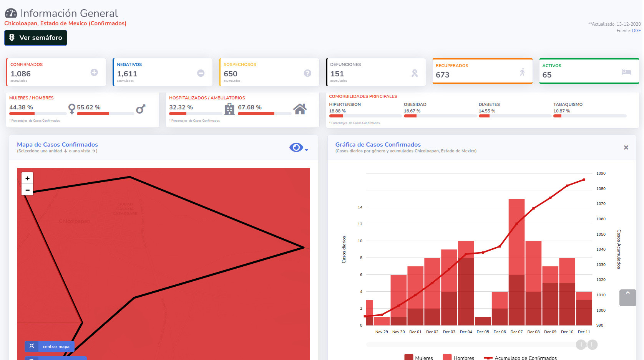Click the minus icon in Negativos card

click(201, 73)
